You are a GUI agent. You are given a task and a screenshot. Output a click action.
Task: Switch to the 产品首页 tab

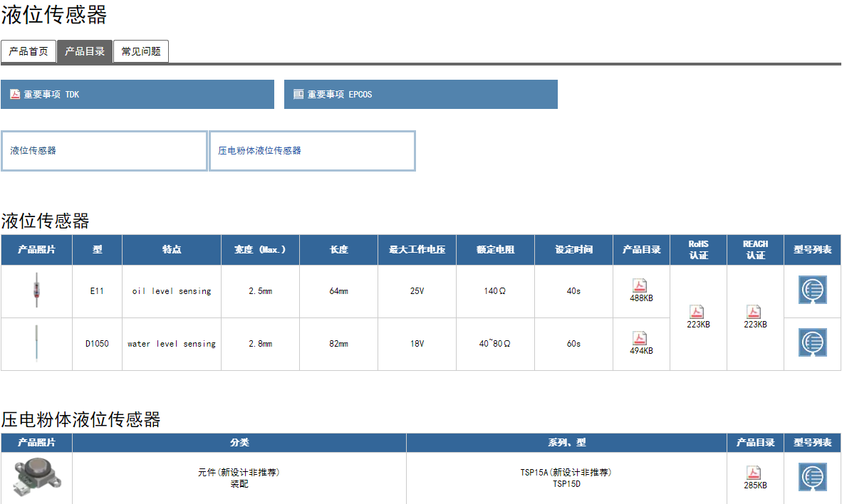point(28,51)
